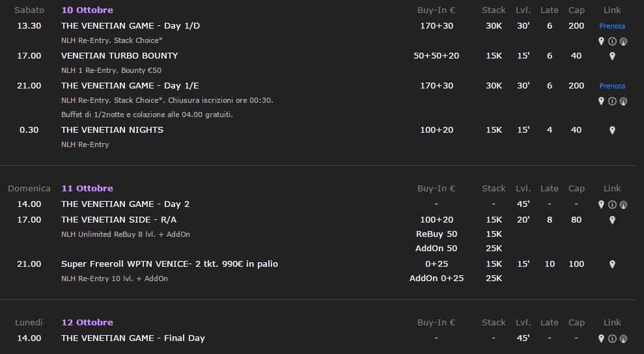Open live broadcast icon for Day 1/D
The width and height of the screenshot is (644, 354).
click(623, 41)
